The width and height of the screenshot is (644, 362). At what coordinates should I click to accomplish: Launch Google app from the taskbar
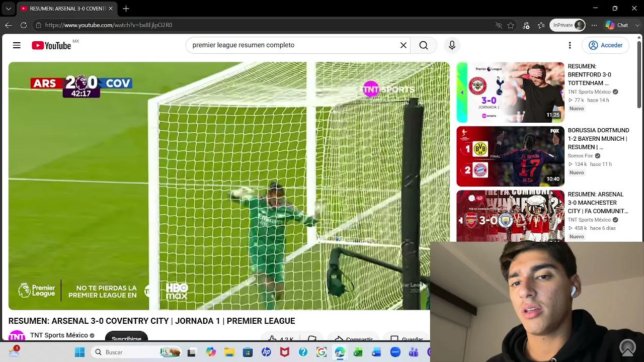coord(321,352)
